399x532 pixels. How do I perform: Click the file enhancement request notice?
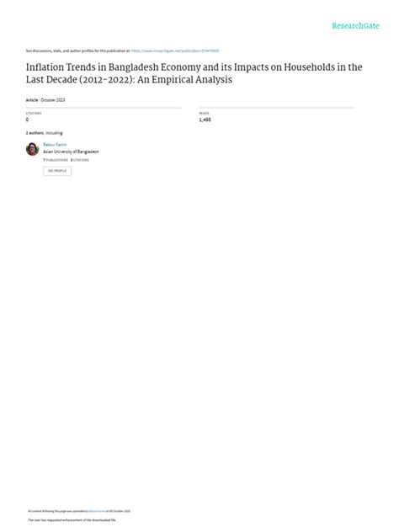tap(72, 520)
